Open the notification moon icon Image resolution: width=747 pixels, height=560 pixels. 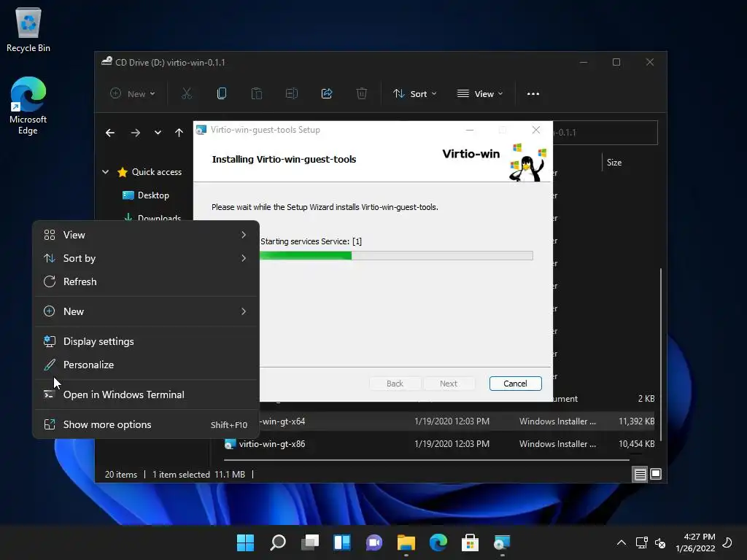pos(727,542)
